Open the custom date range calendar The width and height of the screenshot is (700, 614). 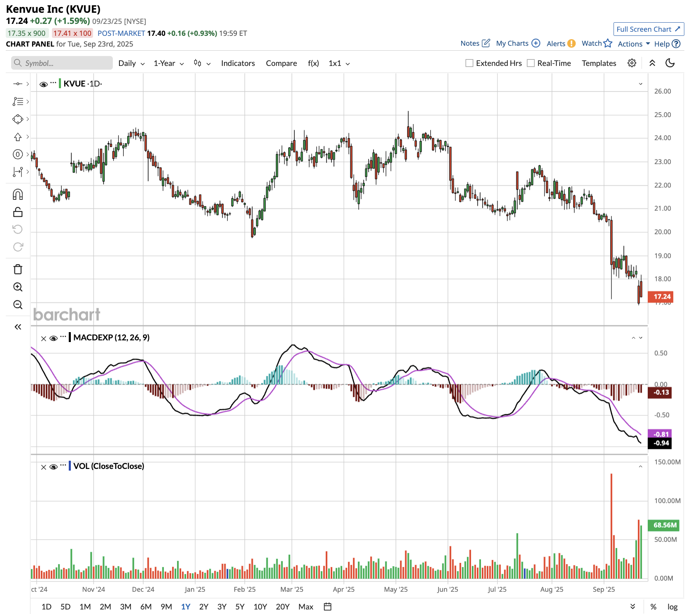[328, 607]
